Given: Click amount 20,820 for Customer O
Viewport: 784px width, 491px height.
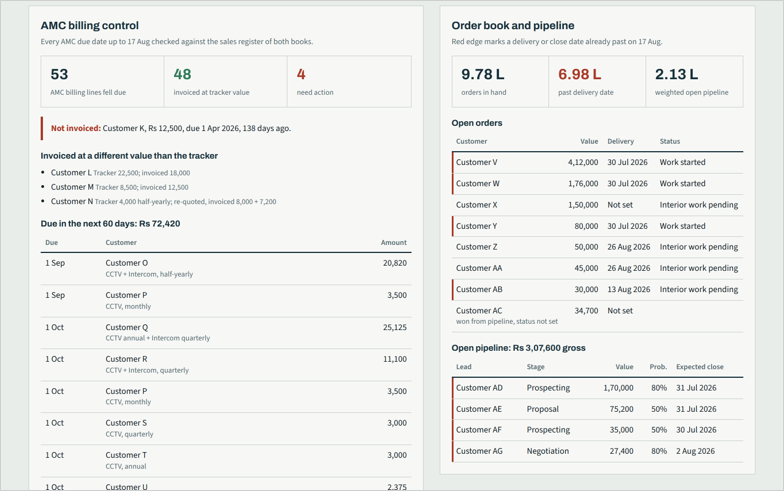Looking at the screenshot, I should click(x=394, y=263).
